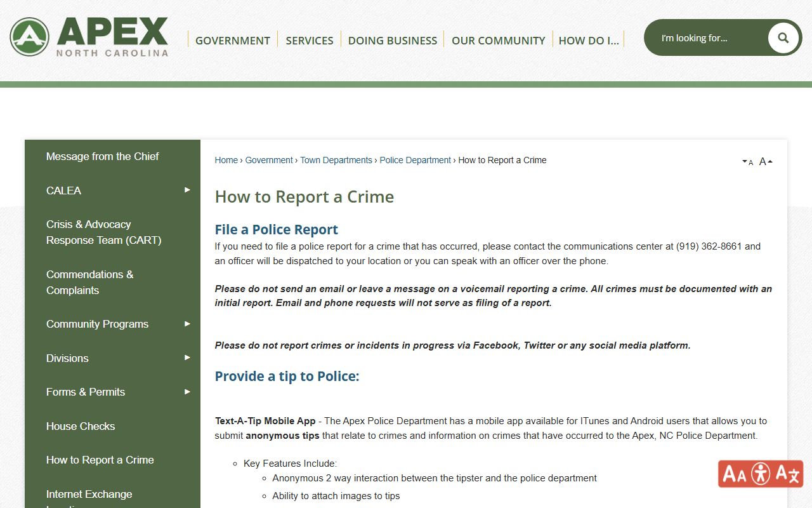
Task: Decrease the page font size
Action: pyautogui.click(x=748, y=162)
